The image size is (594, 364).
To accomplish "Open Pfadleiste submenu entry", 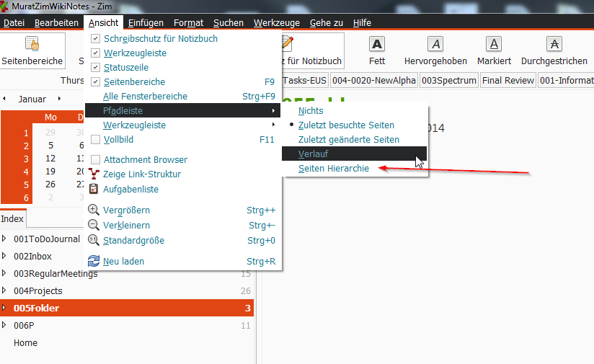I will point(183,110).
